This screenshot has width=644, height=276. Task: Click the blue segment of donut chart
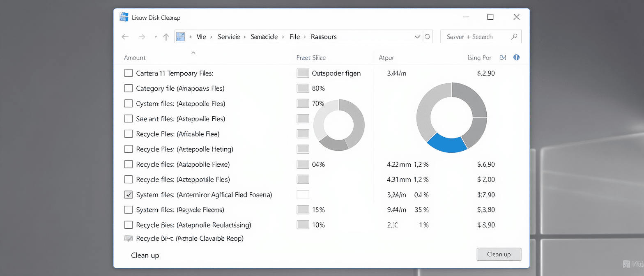[446, 143]
